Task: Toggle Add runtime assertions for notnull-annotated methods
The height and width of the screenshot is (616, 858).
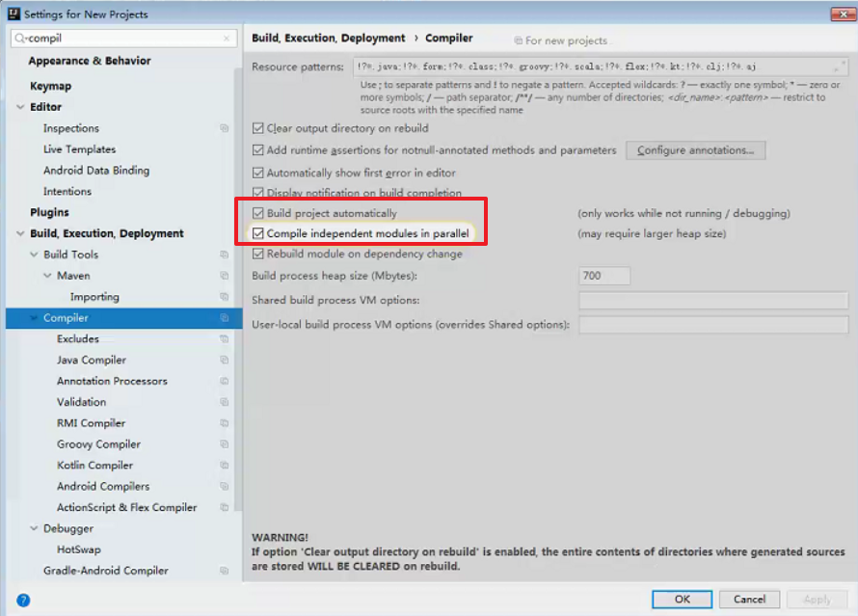Action: click(x=257, y=149)
